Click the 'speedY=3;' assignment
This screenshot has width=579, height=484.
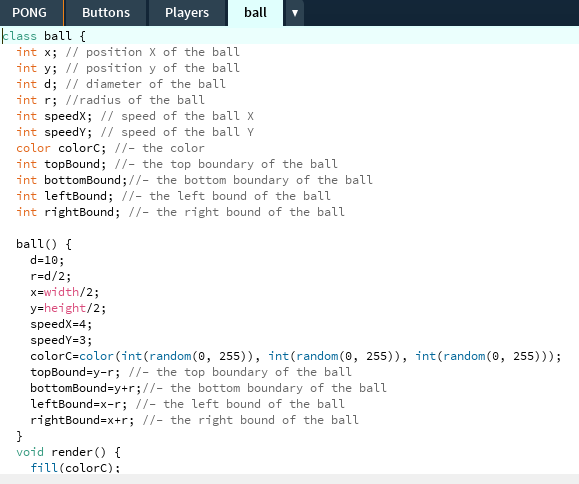pyautogui.click(x=61, y=340)
